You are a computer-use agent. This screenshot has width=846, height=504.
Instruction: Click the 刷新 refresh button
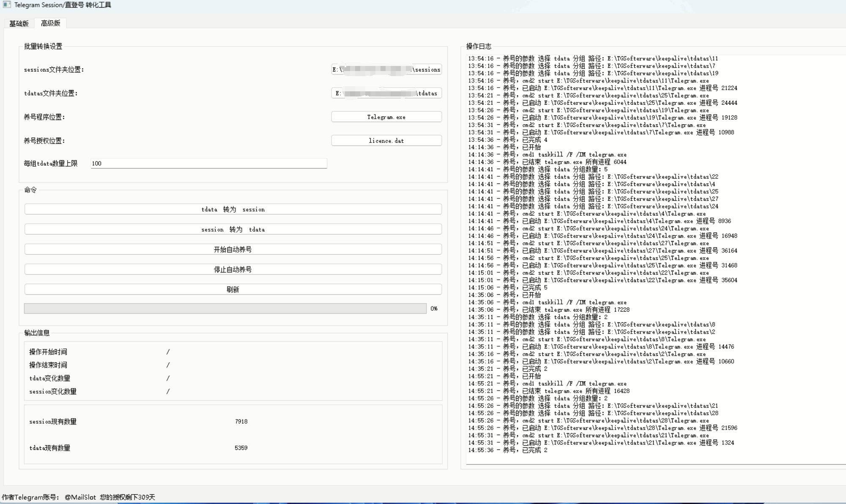(x=233, y=290)
